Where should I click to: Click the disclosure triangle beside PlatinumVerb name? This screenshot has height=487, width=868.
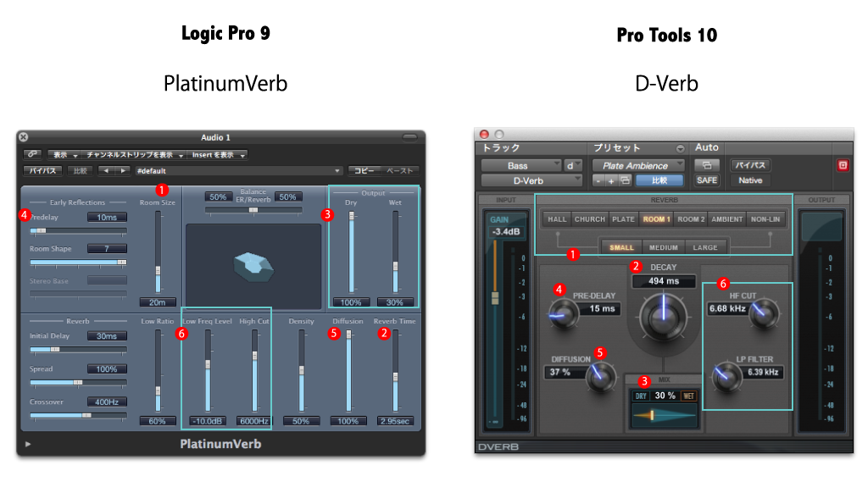(x=28, y=444)
